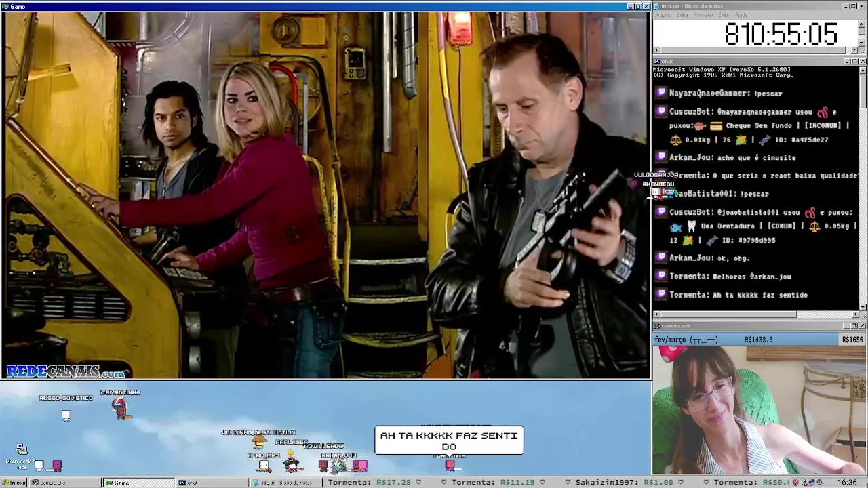Click right arrow of Bloco de notas horizontal scrollbar
The image size is (868, 488).
tap(854, 50)
